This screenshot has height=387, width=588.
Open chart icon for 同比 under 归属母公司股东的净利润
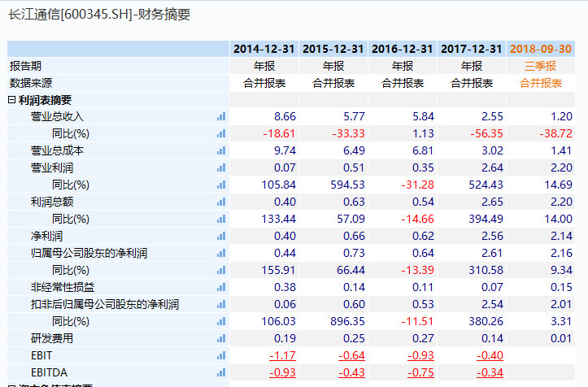point(221,271)
